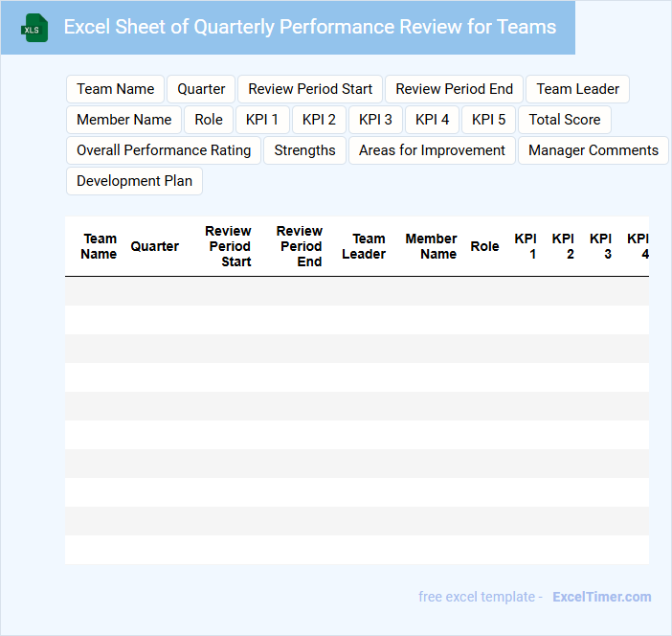The height and width of the screenshot is (636, 672).
Task: Select the Total Score tag
Action: [x=565, y=120]
